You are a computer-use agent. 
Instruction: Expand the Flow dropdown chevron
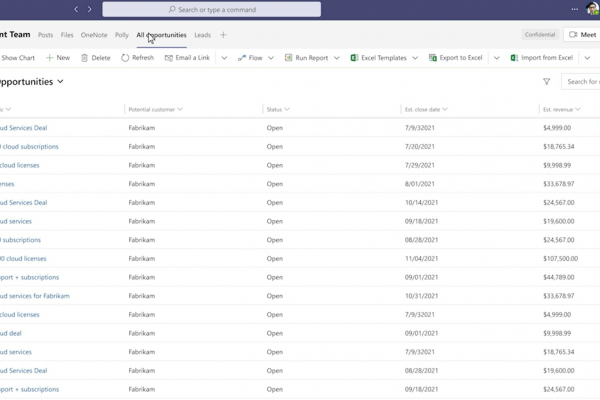tap(271, 58)
